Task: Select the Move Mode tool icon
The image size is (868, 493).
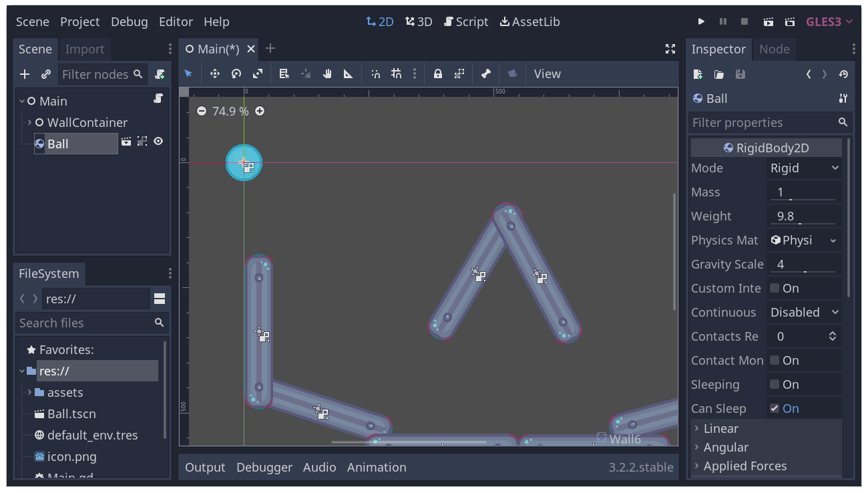Action: click(x=215, y=74)
